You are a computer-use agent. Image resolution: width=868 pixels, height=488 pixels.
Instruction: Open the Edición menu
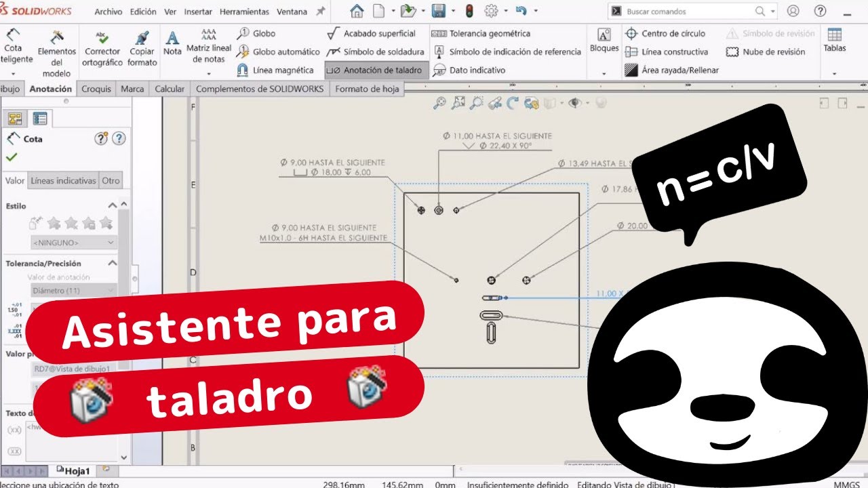tap(143, 12)
